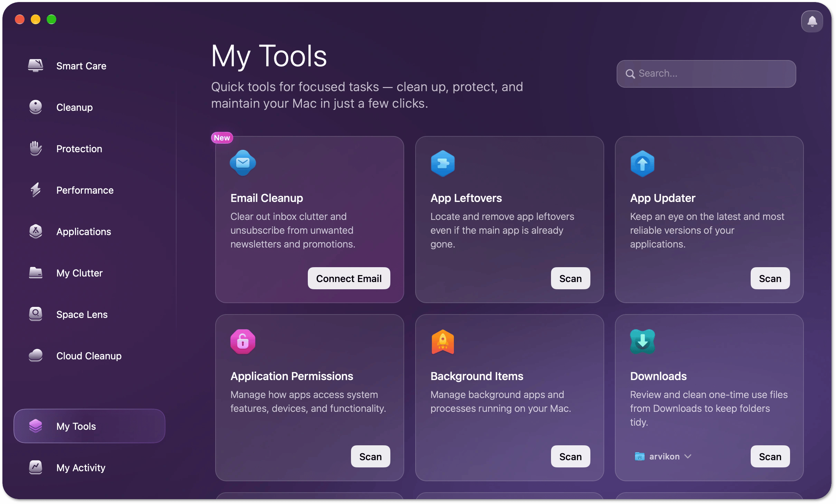The height and width of the screenshot is (504, 836).
Task: Scan Application Permissions
Action: (370, 456)
